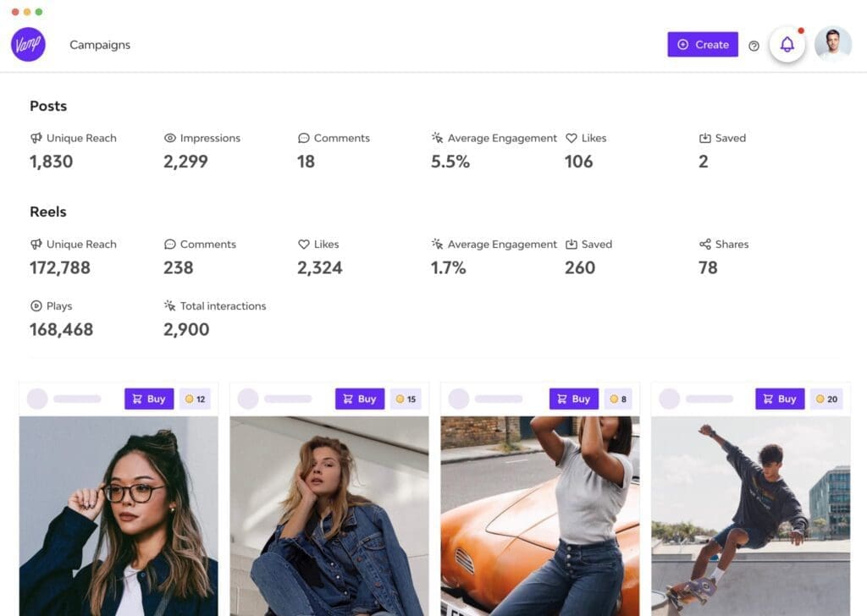The width and height of the screenshot is (867, 616).
Task: Click the Saved bookmark icon under Posts
Action: pos(707,137)
